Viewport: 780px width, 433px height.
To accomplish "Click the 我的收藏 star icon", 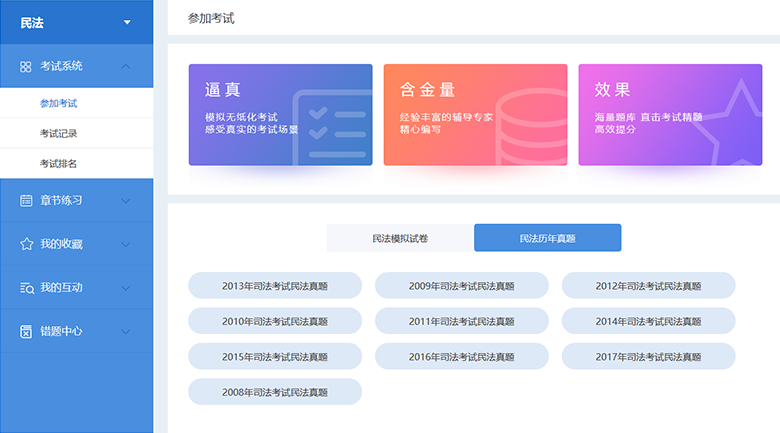I will pyautogui.click(x=26, y=244).
